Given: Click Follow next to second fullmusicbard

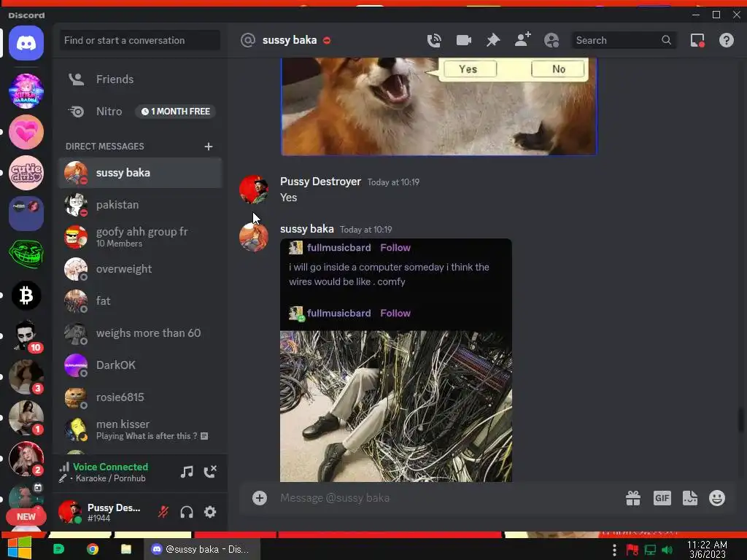Looking at the screenshot, I should pyautogui.click(x=395, y=314).
